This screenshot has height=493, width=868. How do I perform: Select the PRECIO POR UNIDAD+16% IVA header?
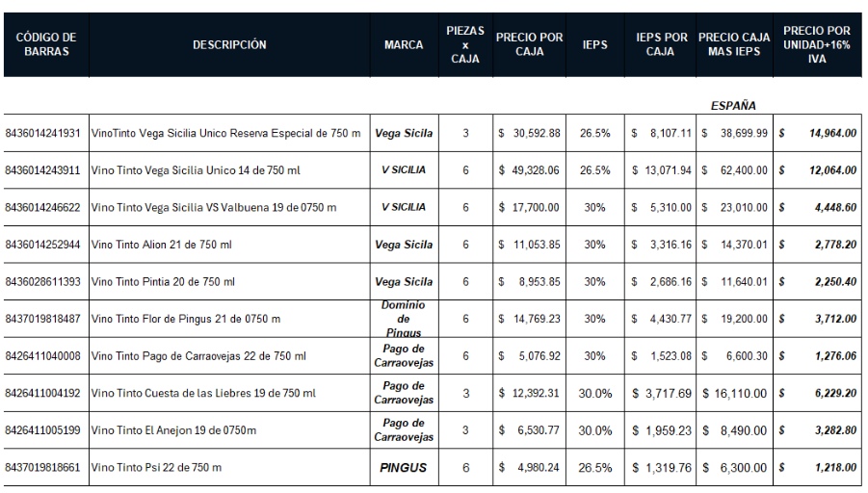pos(818,44)
